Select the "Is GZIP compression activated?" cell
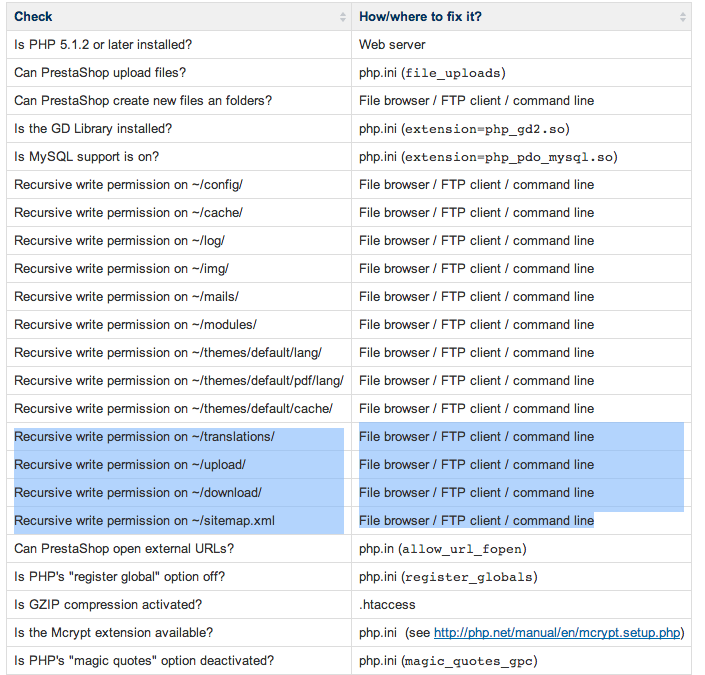 tap(108, 605)
